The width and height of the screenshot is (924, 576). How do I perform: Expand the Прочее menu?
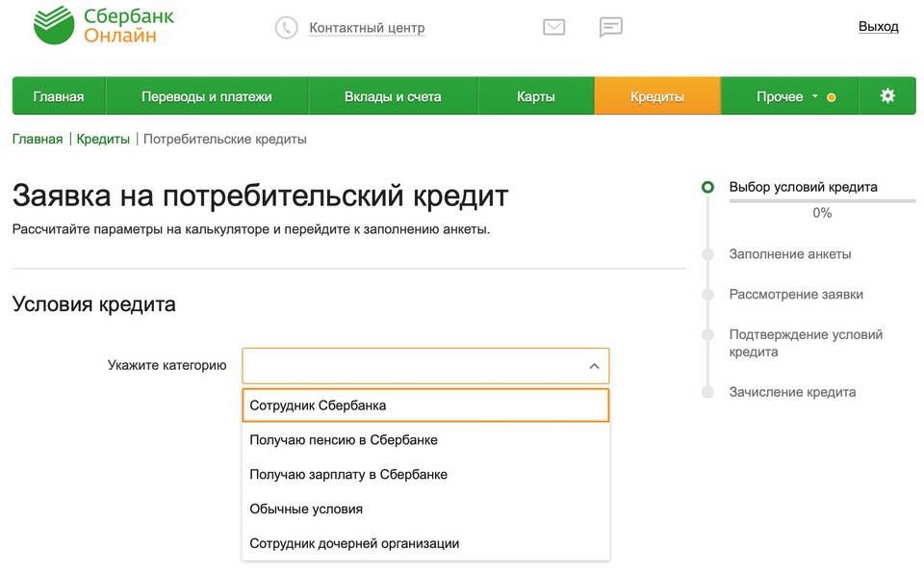[787, 96]
